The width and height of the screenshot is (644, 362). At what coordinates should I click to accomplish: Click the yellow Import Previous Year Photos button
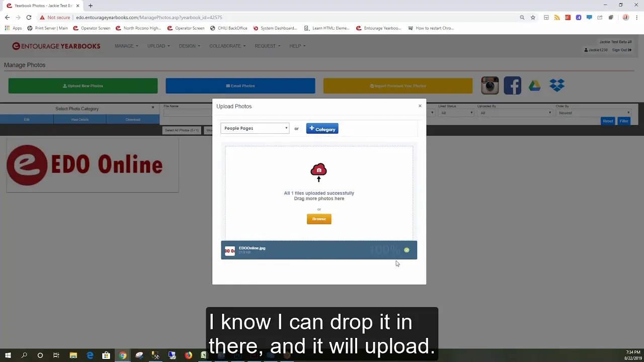coord(398,86)
